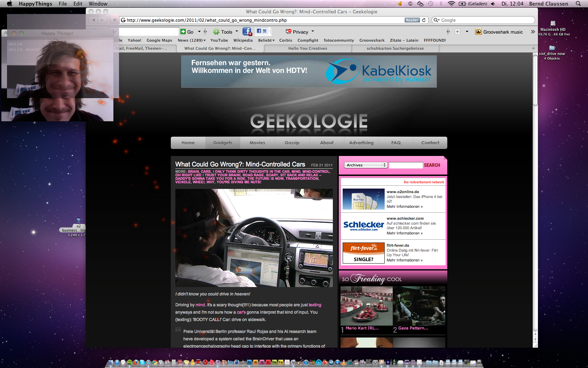Open the Window menu in menu bar
The image size is (588, 368).
98,4
